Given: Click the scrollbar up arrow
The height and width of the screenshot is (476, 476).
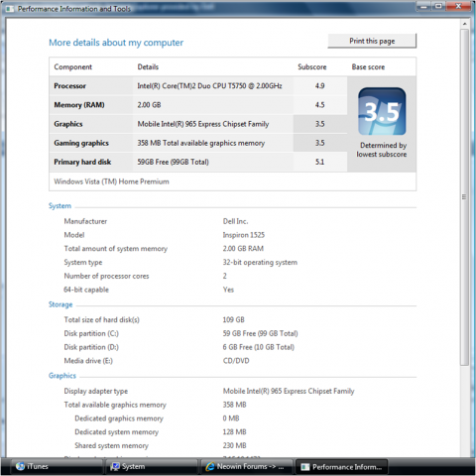Looking at the screenshot, I should 464,24.
